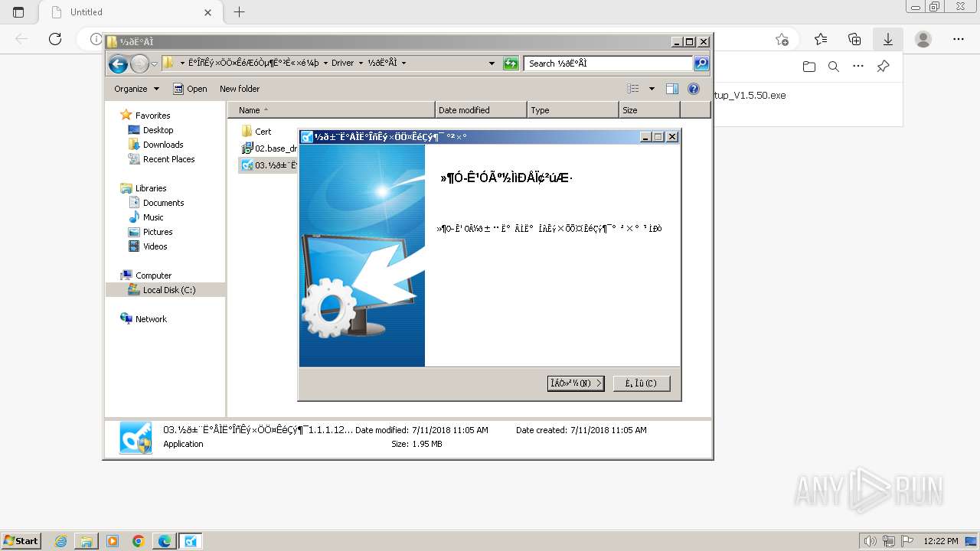980x551 pixels.
Task: Open Internet Explorer from taskbar
Action: pos(60,541)
